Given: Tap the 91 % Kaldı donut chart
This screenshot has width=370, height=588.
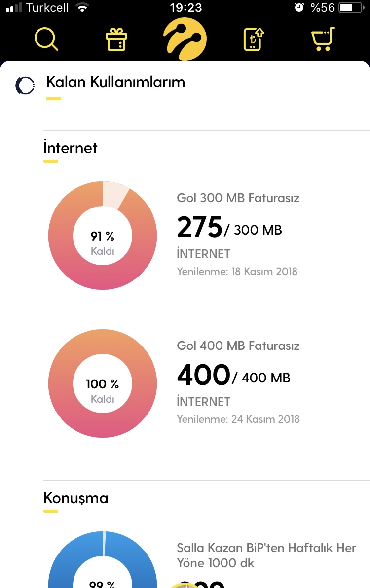Looking at the screenshot, I should 103,236.
